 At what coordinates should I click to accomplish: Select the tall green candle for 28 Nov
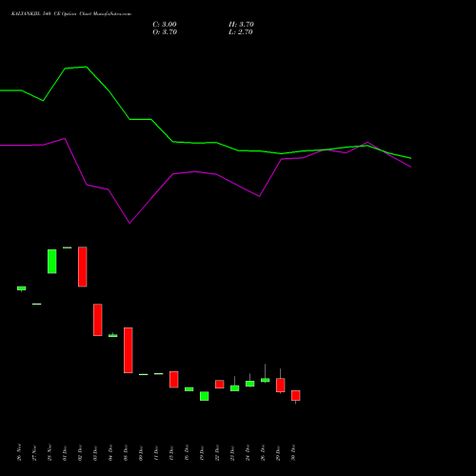click(52, 261)
